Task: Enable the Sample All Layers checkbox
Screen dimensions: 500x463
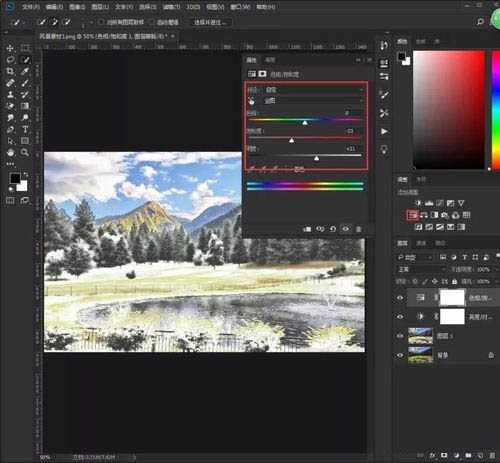Action: [x=101, y=22]
